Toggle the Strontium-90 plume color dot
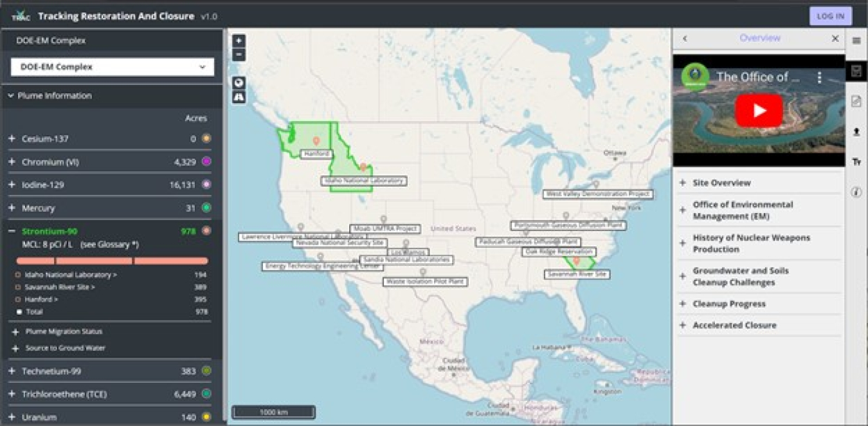This screenshot has width=868, height=426. pos(206,231)
